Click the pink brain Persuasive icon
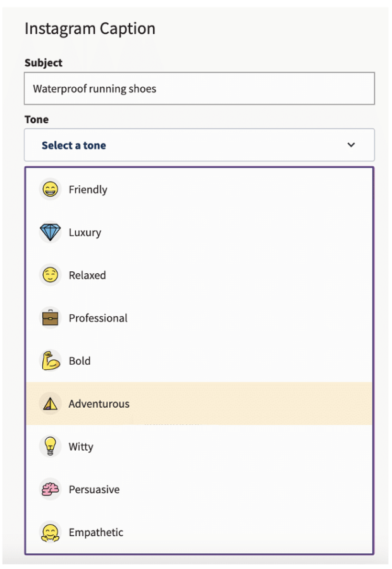The image size is (392, 569). (50, 489)
